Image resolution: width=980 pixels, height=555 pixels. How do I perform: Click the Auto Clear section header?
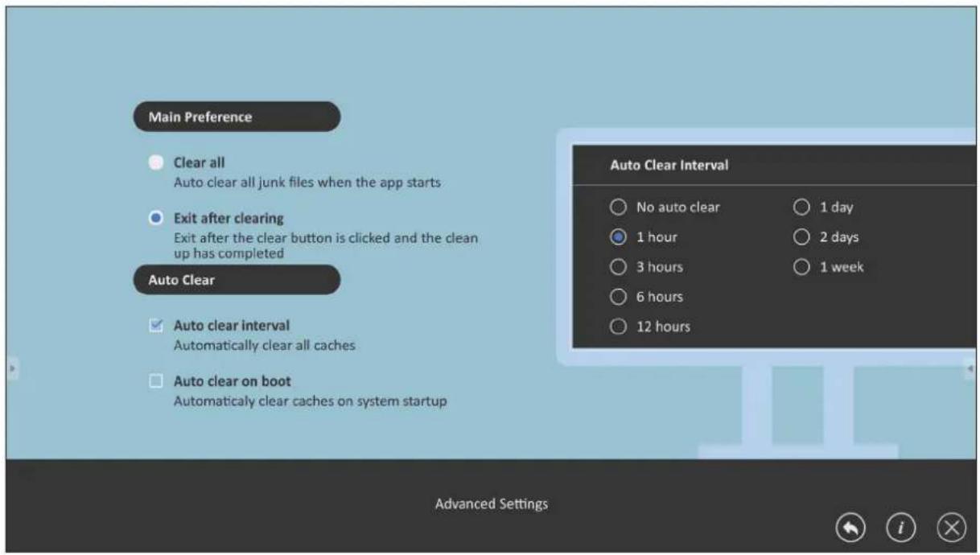coord(237,281)
